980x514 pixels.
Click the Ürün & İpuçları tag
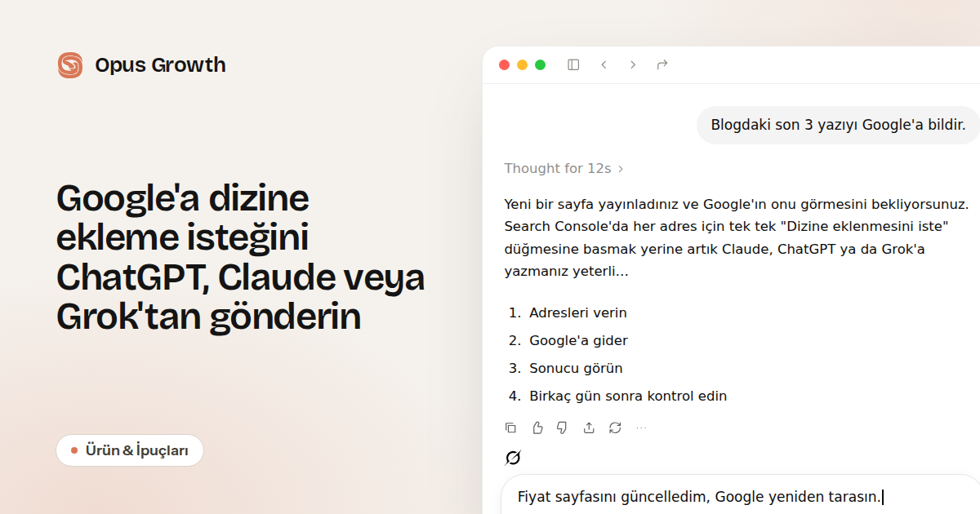pos(130,450)
